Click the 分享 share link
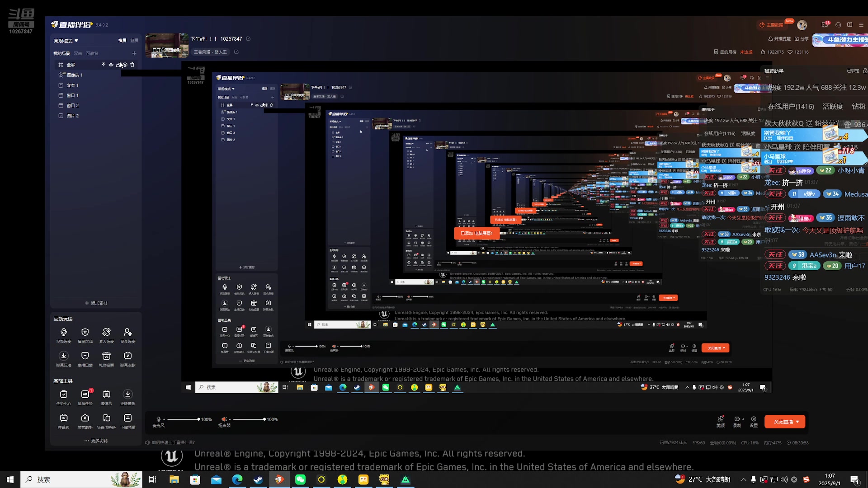The width and height of the screenshot is (868, 488). (x=802, y=39)
